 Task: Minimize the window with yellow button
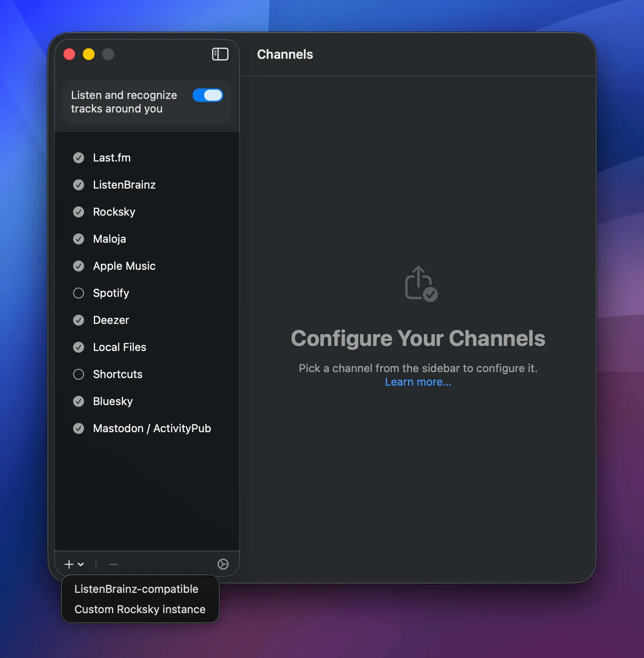[x=89, y=54]
